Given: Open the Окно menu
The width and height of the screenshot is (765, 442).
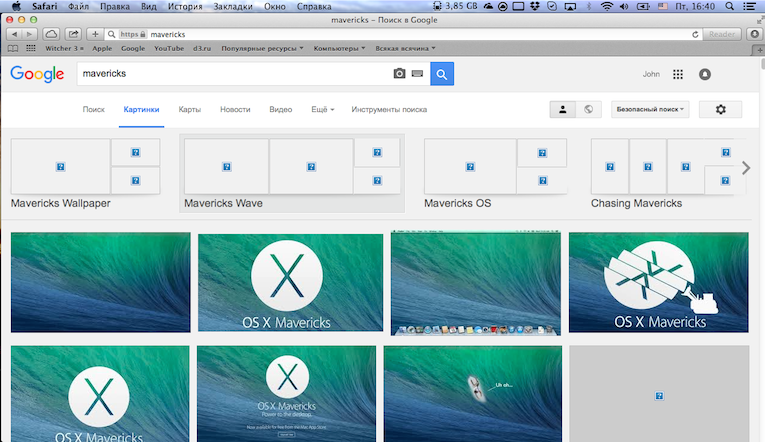Looking at the screenshot, I should click(x=275, y=6).
